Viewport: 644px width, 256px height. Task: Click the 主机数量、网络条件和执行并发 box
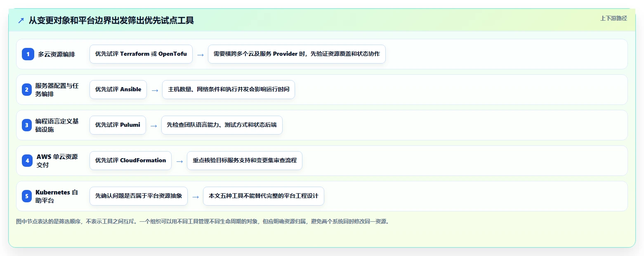(229, 90)
